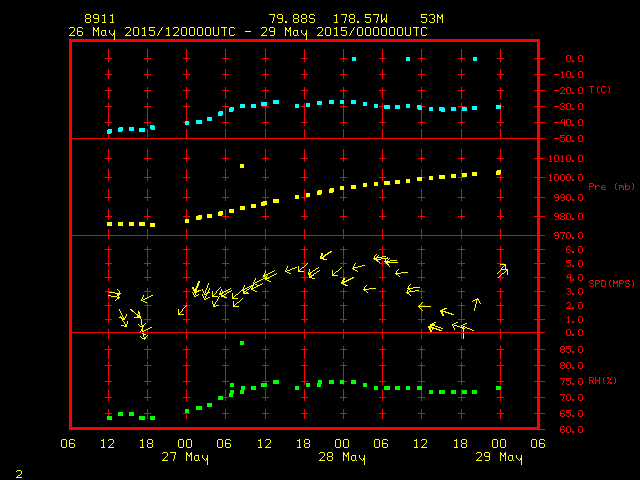Click the 29 May date label
Viewport: 640px width, 480px height.
[499, 457]
